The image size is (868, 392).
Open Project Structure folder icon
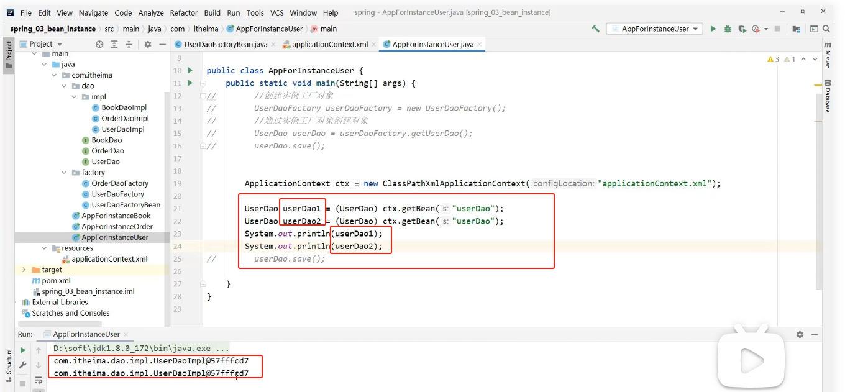(x=797, y=29)
